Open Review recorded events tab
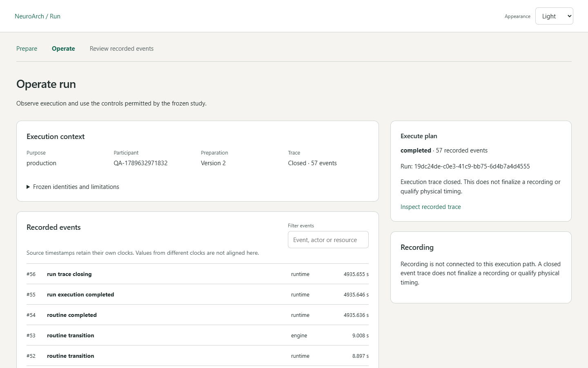 (x=122, y=49)
